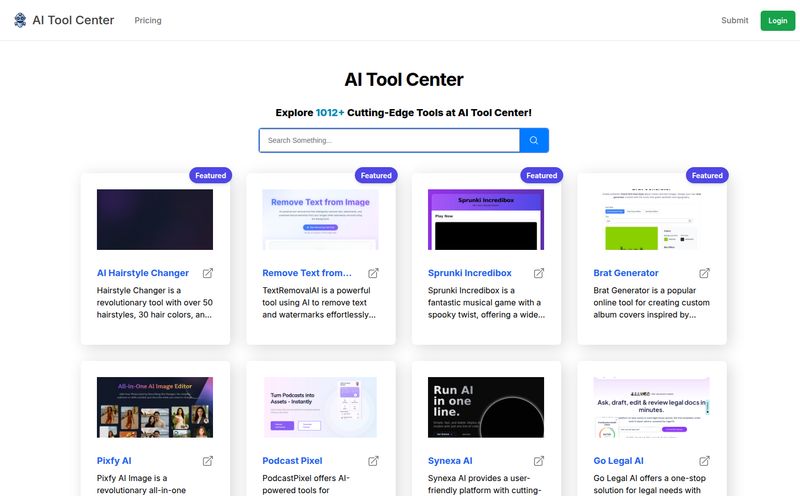
Task: Open external link icon for Podcast Pixel
Action: pyautogui.click(x=373, y=461)
